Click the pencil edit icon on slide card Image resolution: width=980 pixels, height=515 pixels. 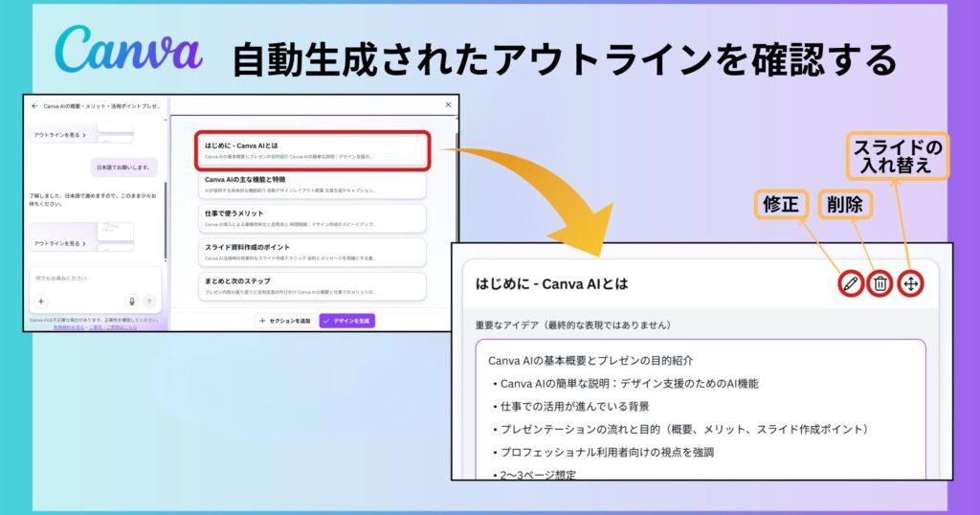pyautogui.click(x=849, y=283)
